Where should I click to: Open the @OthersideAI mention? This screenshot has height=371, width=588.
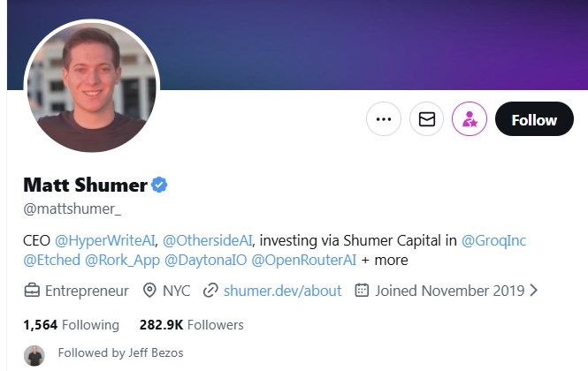pyautogui.click(x=206, y=240)
